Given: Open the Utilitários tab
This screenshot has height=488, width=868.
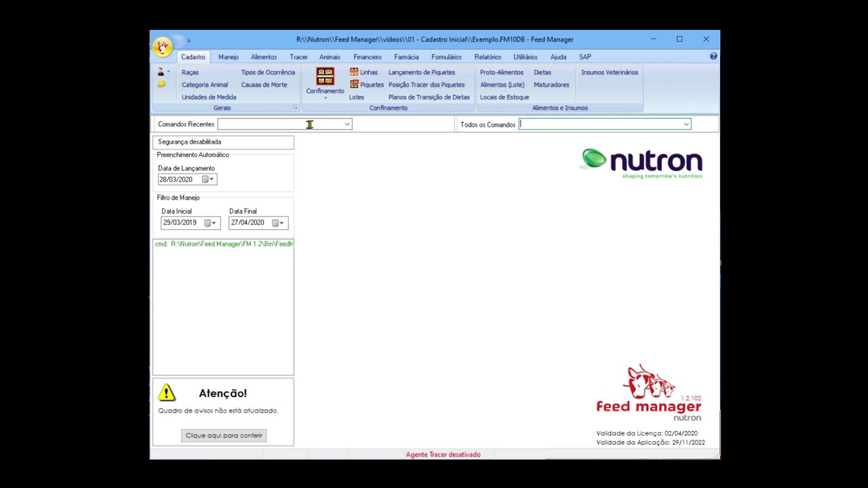Looking at the screenshot, I should pos(526,57).
